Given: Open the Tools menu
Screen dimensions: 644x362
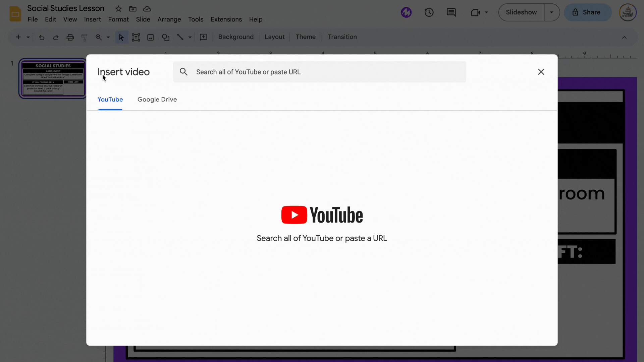Looking at the screenshot, I should click(196, 19).
